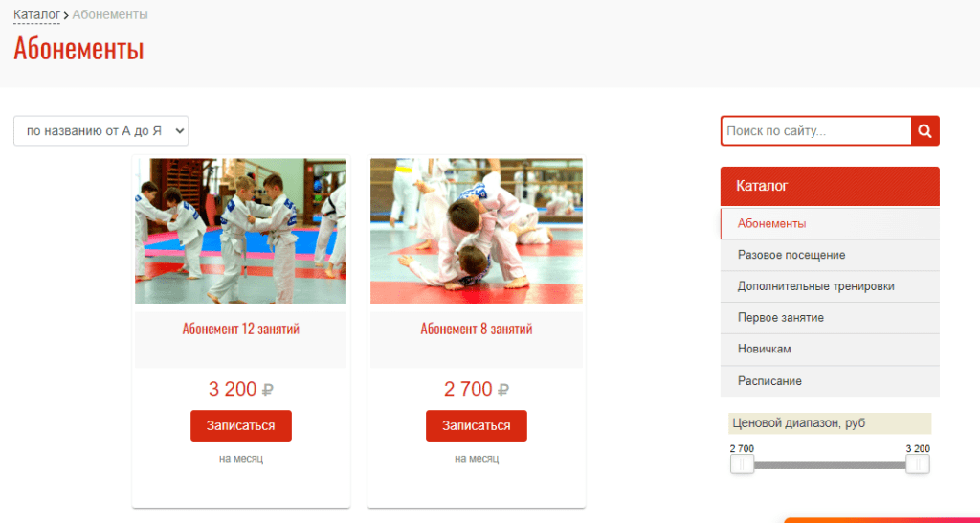
Task: Click the magnifier search icon button
Action: 925,130
